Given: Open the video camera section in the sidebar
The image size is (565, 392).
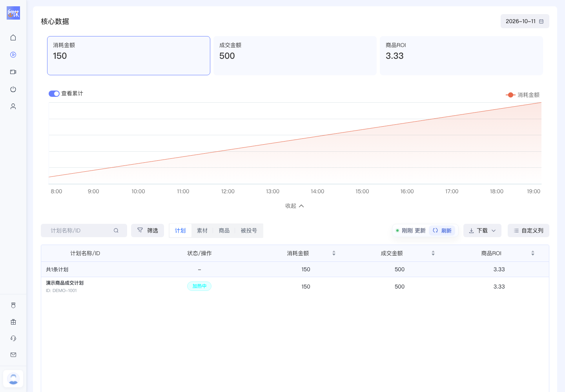Looking at the screenshot, I should tap(13, 72).
